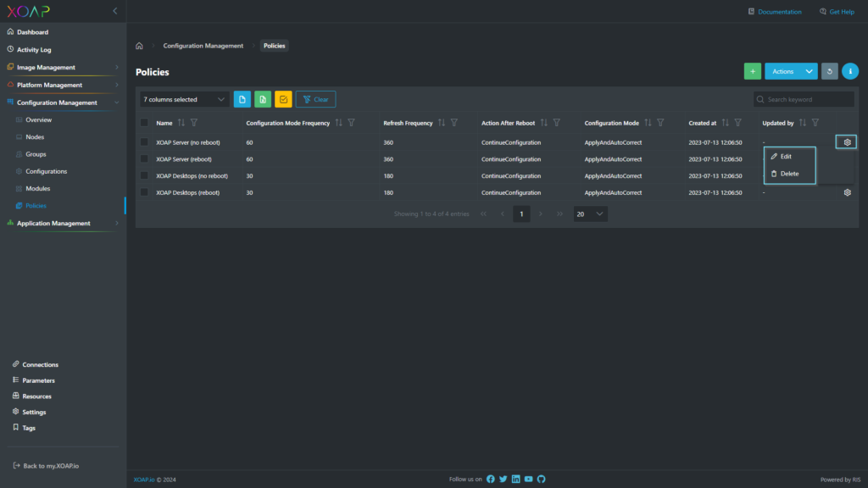Open Overview under Configuration Management
Viewport: 868px width, 488px height.
(38, 120)
